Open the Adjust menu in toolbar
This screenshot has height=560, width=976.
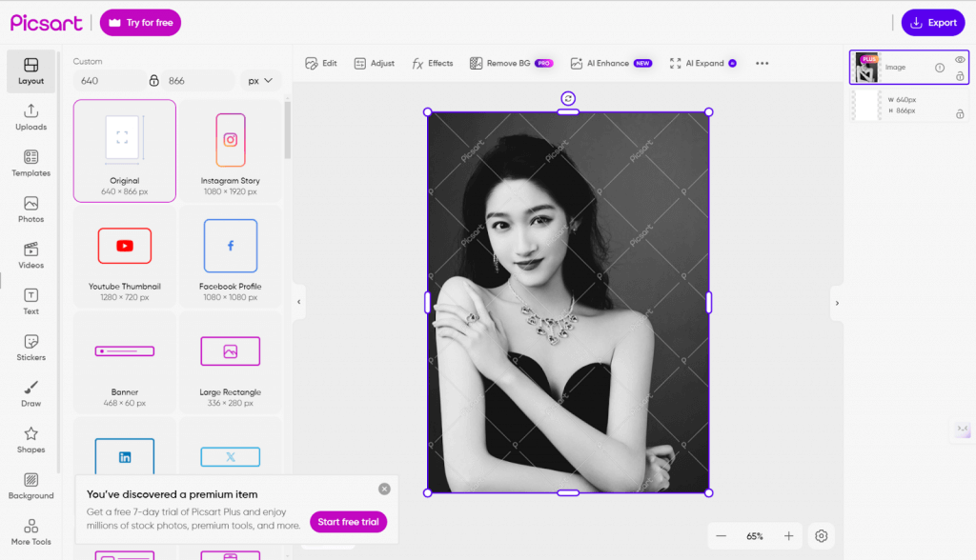coord(374,63)
